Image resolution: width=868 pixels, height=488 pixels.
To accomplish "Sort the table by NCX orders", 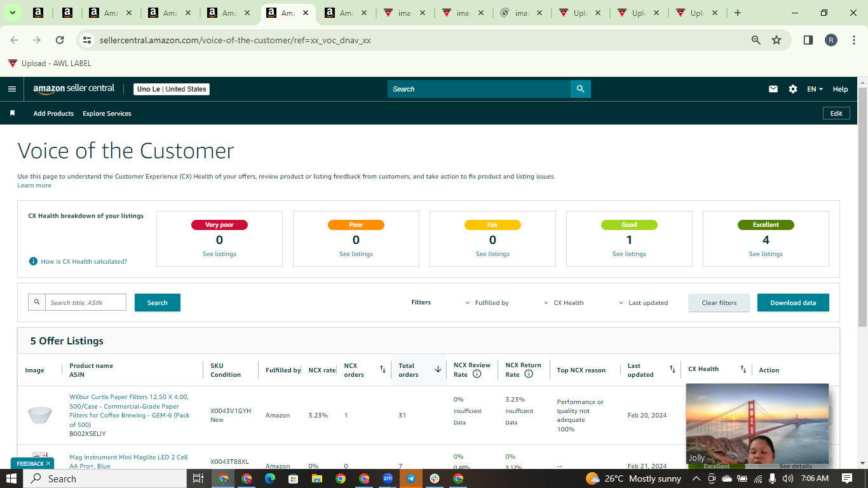I will click(x=383, y=369).
